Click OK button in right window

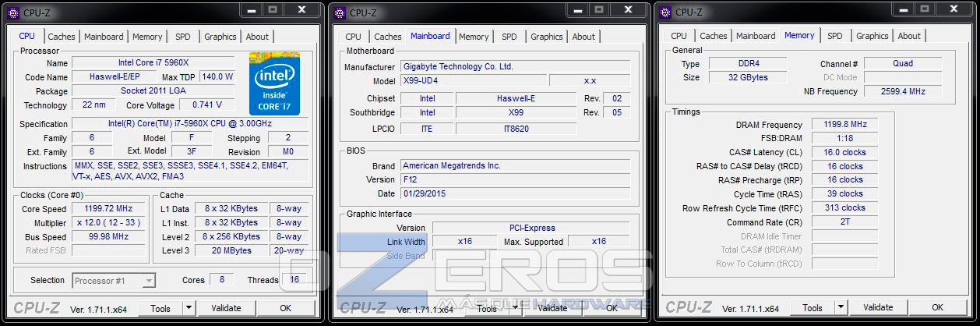pos(938,308)
